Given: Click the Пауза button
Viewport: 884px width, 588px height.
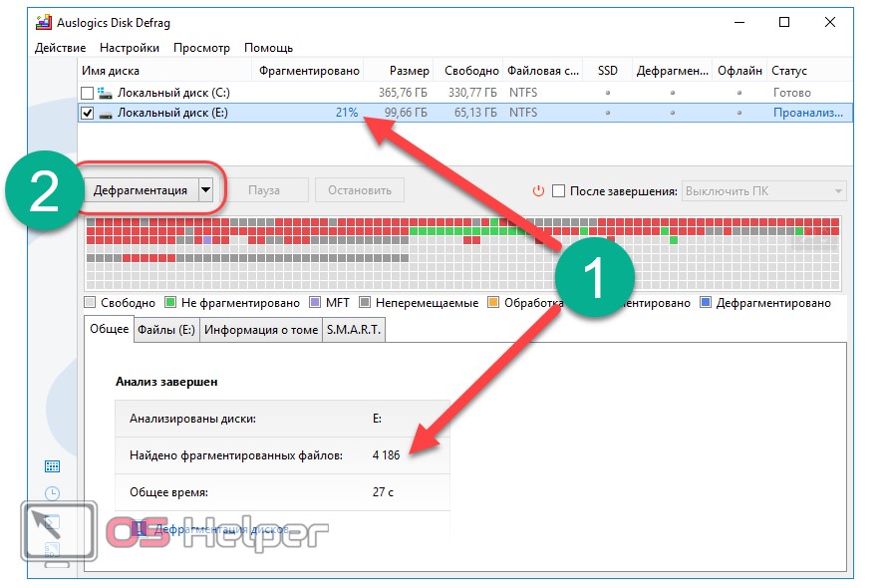Looking at the screenshot, I should click(264, 190).
